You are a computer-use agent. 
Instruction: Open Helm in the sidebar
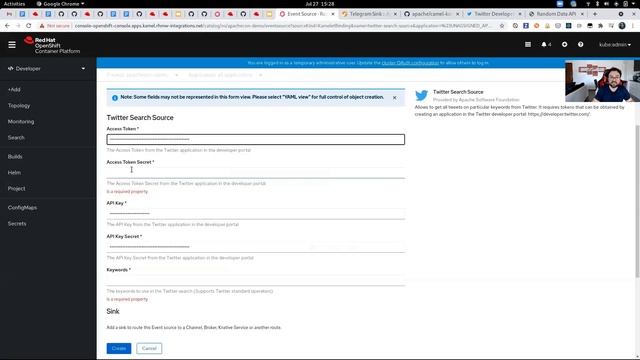pos(14,173)
